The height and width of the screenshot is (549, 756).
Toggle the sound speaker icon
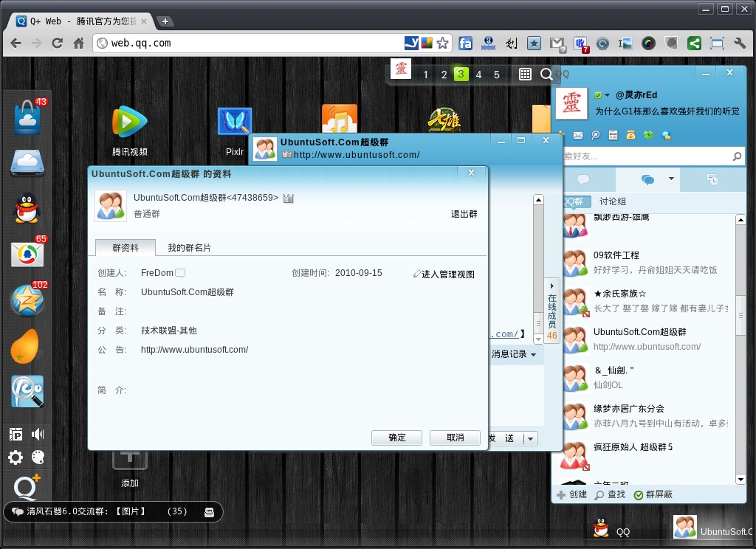(38, 435)
